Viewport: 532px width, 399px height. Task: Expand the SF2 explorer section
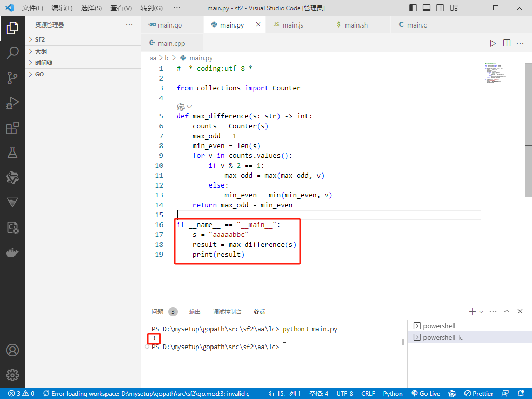coord(83,39)
